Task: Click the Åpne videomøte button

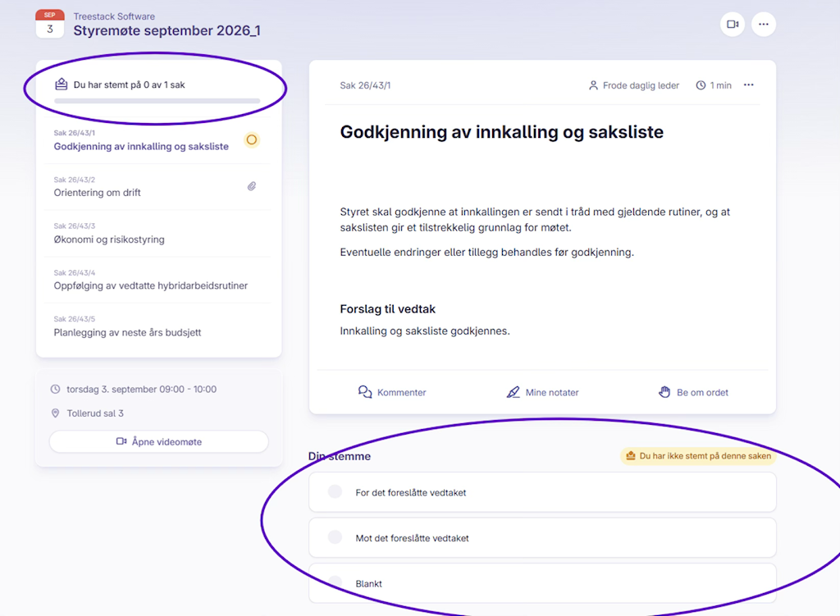Action: (x=158, y=442)
